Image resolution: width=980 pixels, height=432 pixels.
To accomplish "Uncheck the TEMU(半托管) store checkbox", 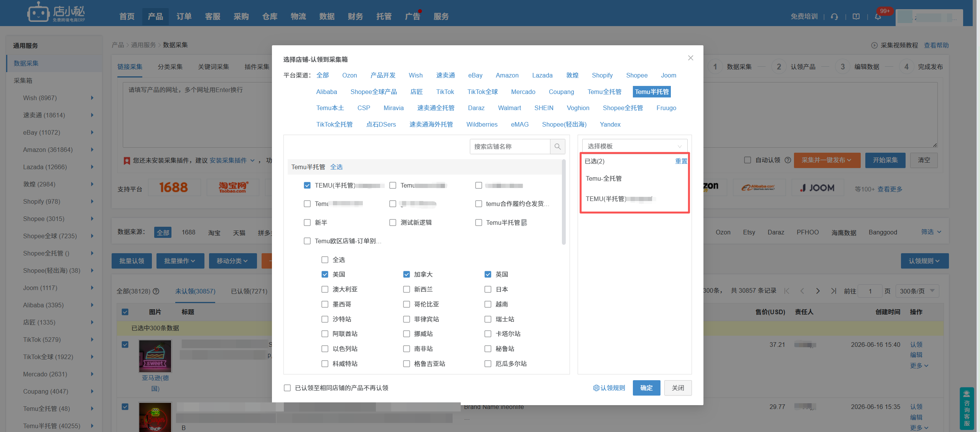I will 307,185.
